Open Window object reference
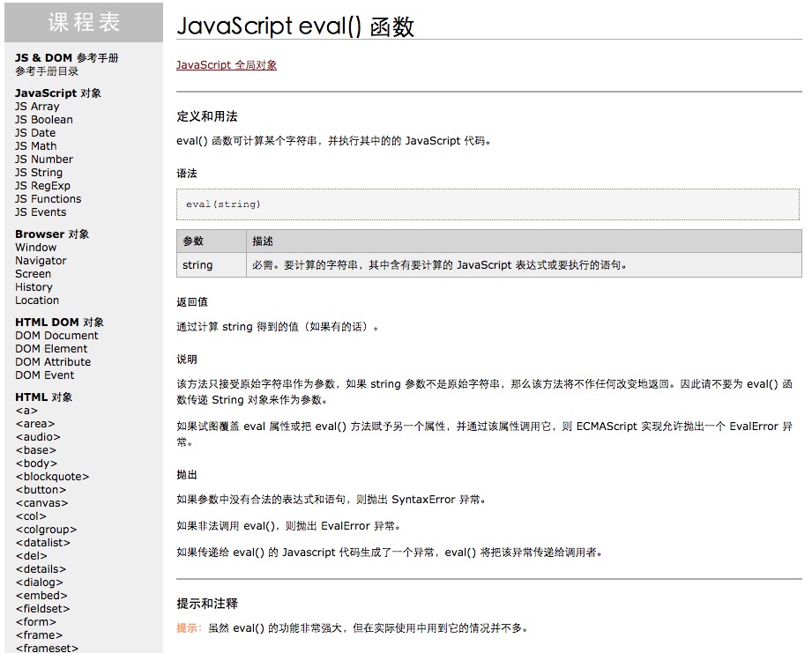 (x=36, y=248)
